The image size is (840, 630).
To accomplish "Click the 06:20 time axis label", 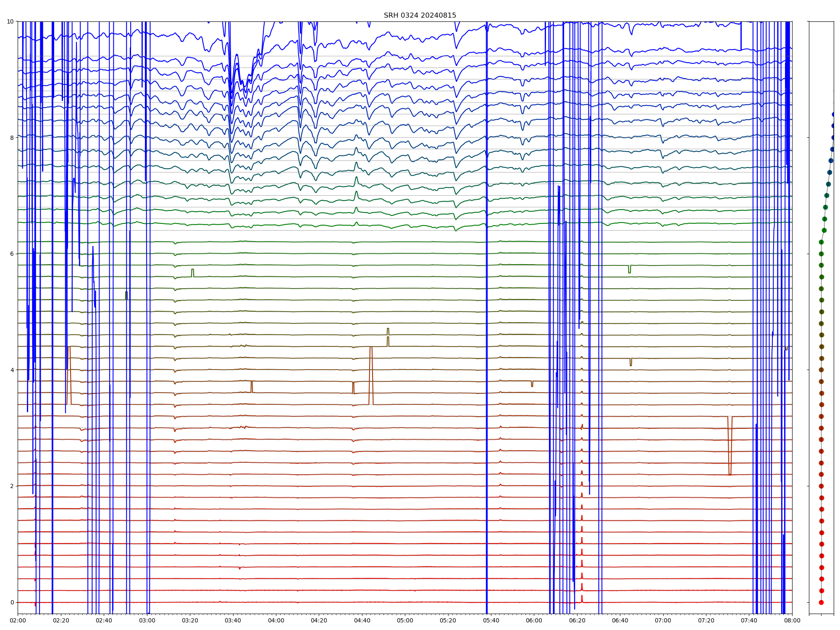I will (x=577, y=620).
